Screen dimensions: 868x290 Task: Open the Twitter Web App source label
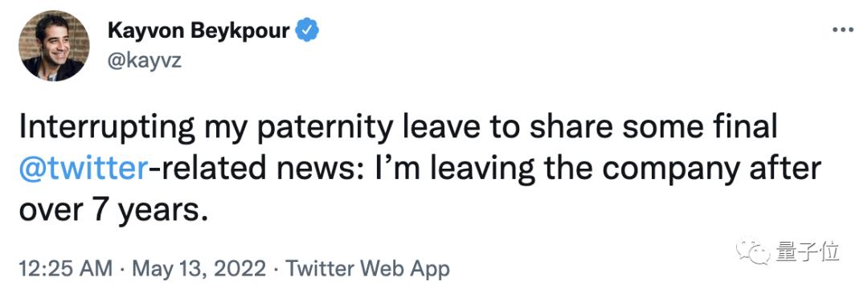tap(368, 269)
